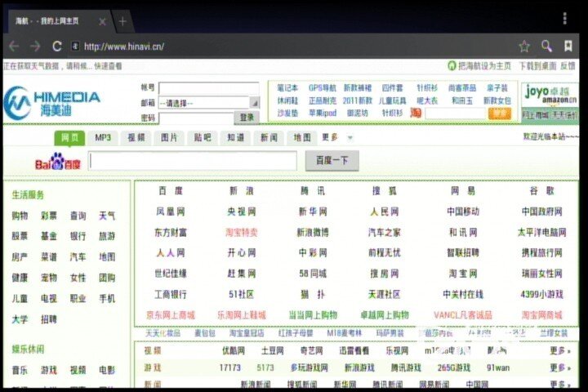Click 音乐 under 娱乐休闲
Screen dimensions: 588x392
20,371
